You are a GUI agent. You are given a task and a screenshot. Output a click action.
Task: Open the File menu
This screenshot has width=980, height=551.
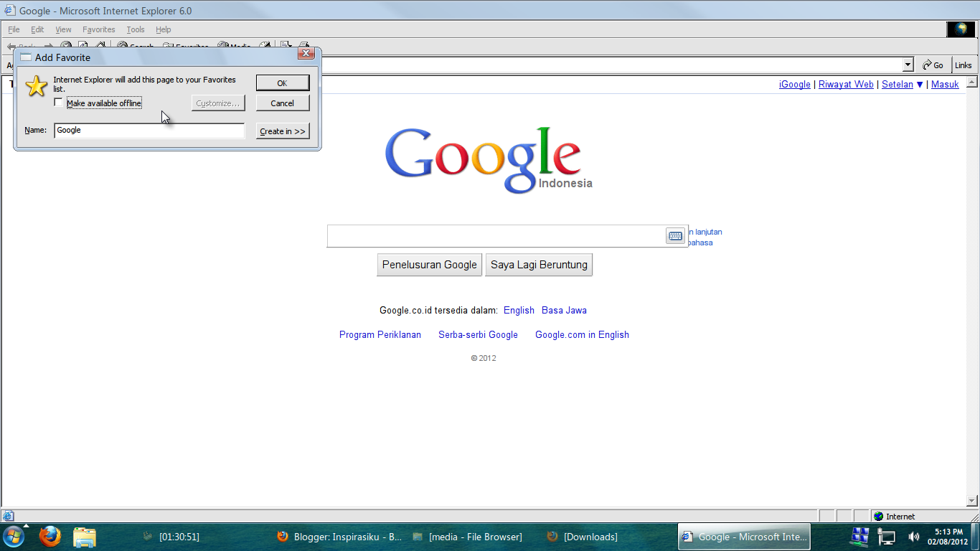14,29
